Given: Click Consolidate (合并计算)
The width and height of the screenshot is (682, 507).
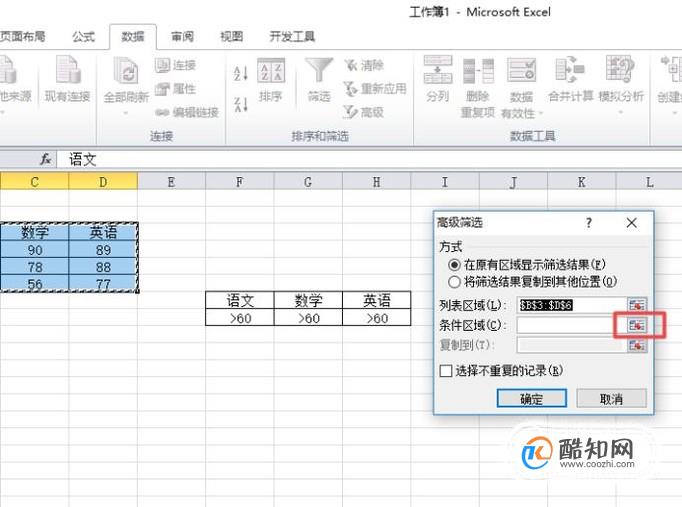Looking at the screenshot, I should coord(570,79).
